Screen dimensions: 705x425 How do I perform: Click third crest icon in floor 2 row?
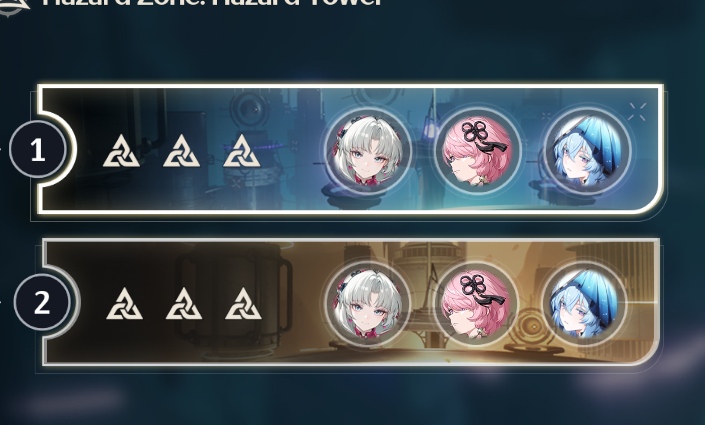click(x=243, y=304)
